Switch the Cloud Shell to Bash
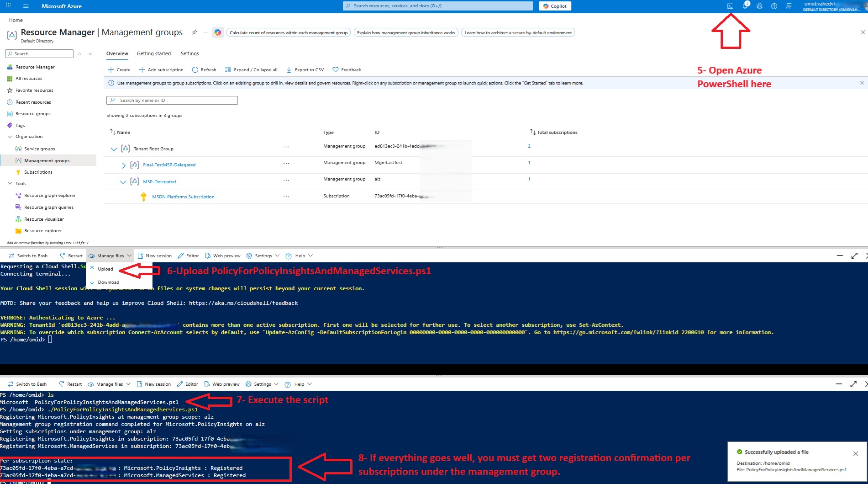This screenshot has width=868, height=484. 28,255
